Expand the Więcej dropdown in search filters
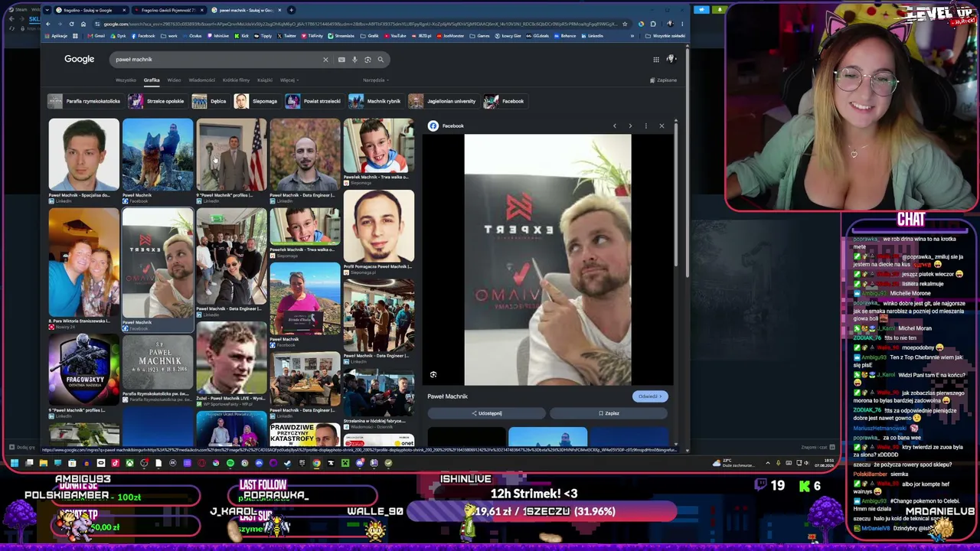This screenshot has width=980, height=551. 289,80
